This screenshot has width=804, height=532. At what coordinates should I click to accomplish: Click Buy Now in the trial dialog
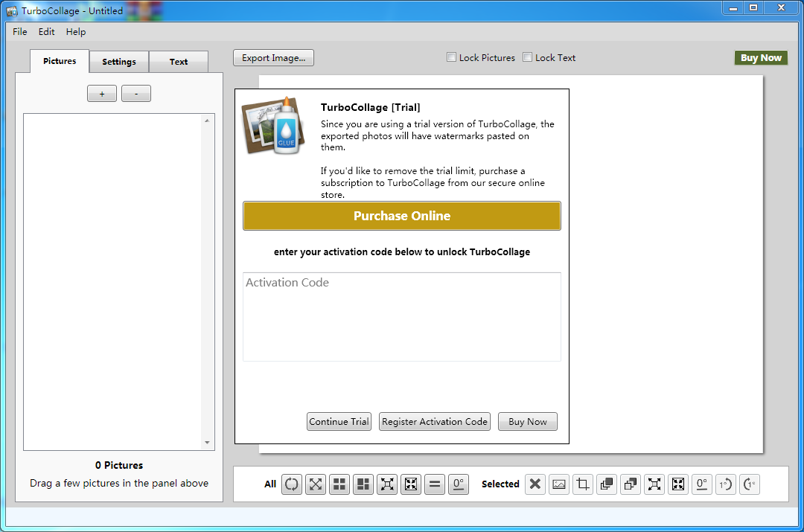click(528, 421)
